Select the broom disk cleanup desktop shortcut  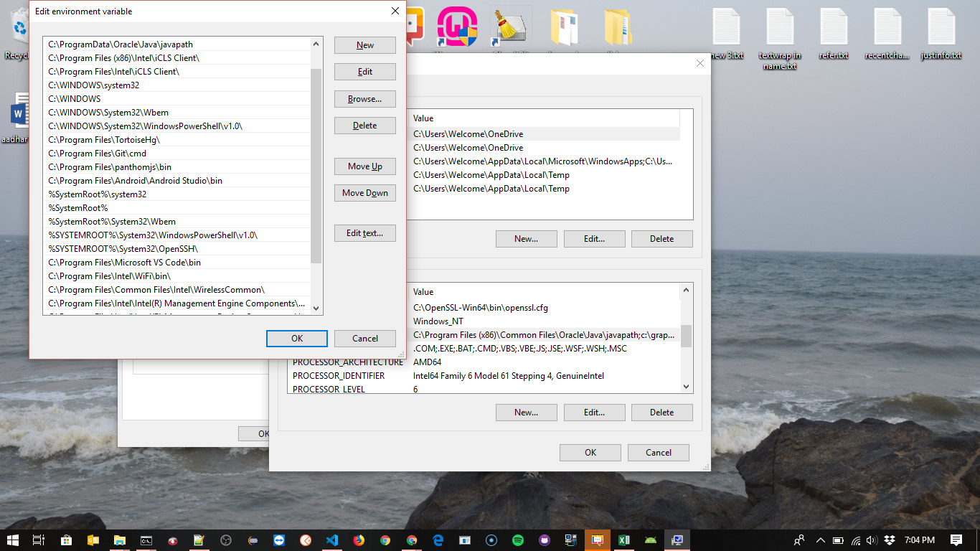click(x=511, y=27)
